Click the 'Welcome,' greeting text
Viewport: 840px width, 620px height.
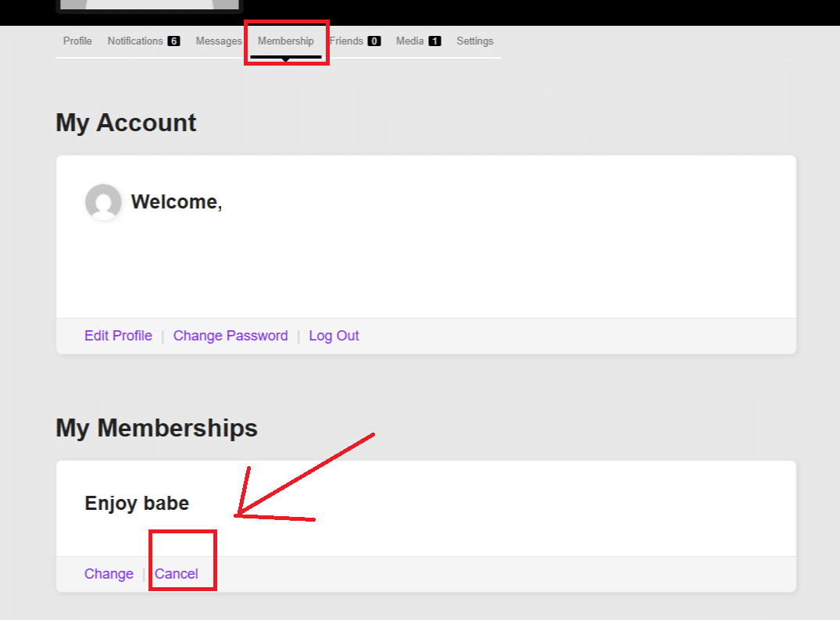pyautogui.click(x=177, y=201)
